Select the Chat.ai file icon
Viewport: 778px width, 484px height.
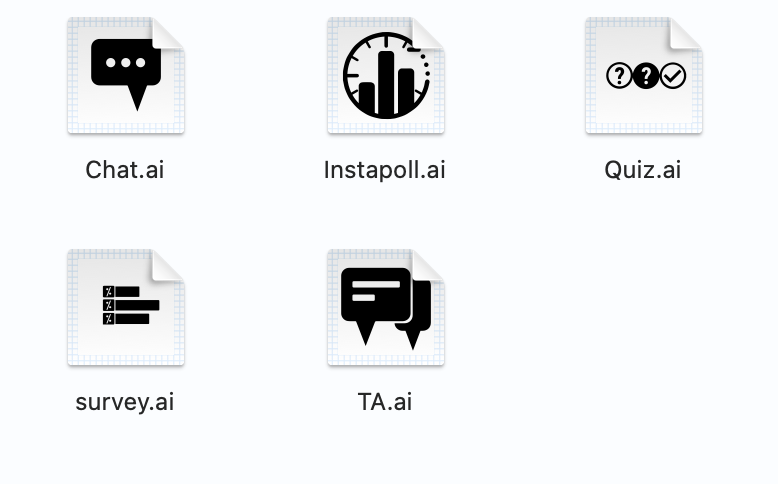pos(126,75)
